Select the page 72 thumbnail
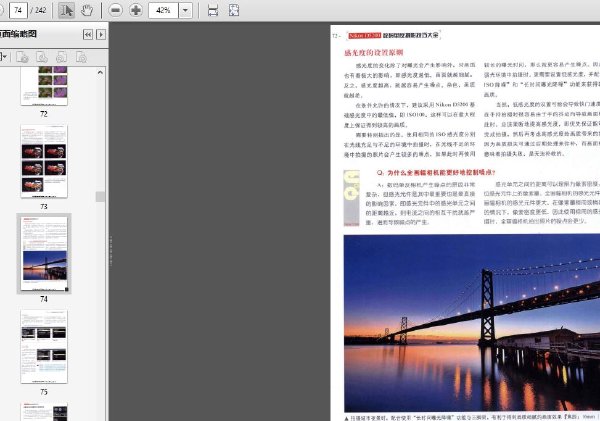This screenshot has height=421, width=600. click(44, 86)
